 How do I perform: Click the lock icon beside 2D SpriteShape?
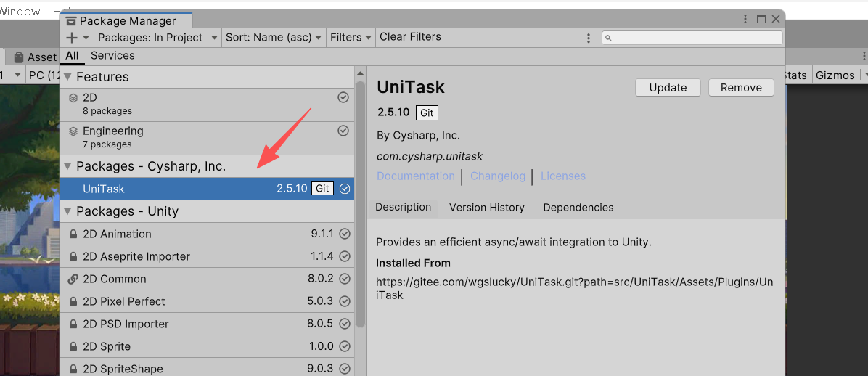click(73, 369)
